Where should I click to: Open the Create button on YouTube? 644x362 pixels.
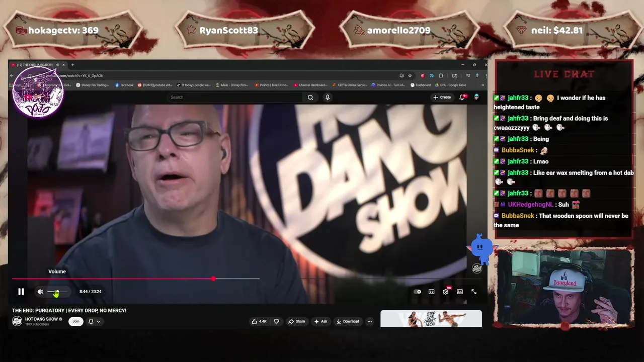pyautogui.click(x=442, y=97)
